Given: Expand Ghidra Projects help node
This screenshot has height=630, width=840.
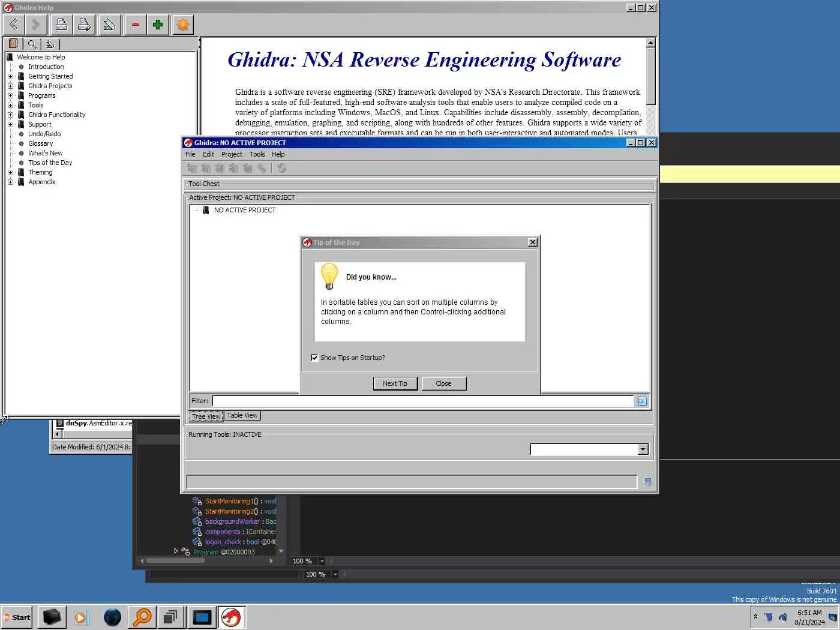Looking at the screenshot, I should pos(10,86).
